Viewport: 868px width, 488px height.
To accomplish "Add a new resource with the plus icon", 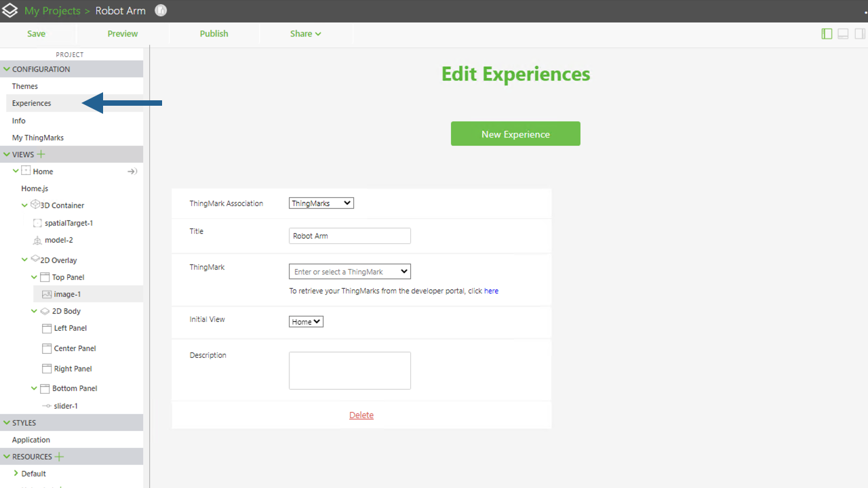I will pyautogui.click(x=58, y=457).
